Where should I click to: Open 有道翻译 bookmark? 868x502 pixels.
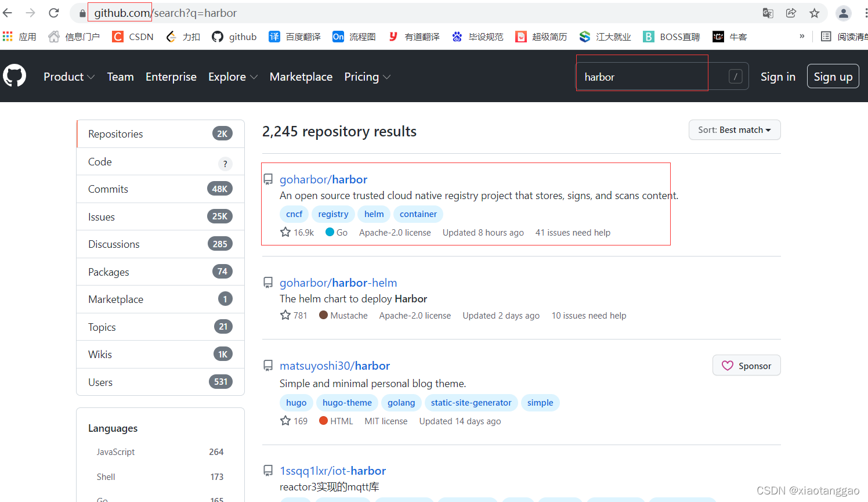click(414, 37)
